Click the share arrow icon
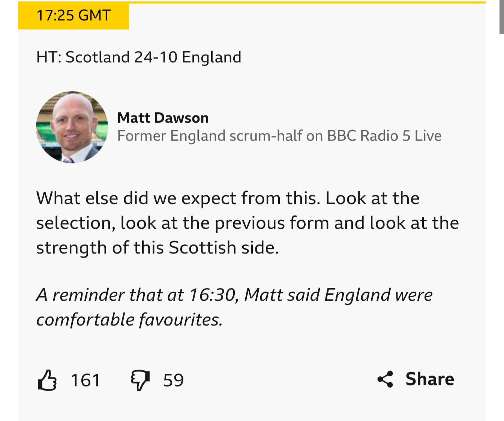 [x=385, y=379]
